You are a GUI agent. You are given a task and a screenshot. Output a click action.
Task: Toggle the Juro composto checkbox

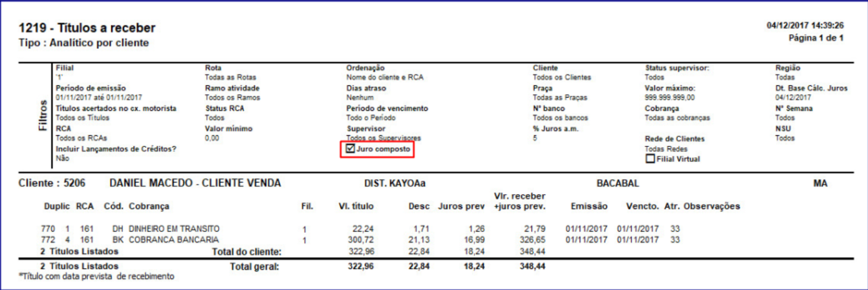[350, 149]
